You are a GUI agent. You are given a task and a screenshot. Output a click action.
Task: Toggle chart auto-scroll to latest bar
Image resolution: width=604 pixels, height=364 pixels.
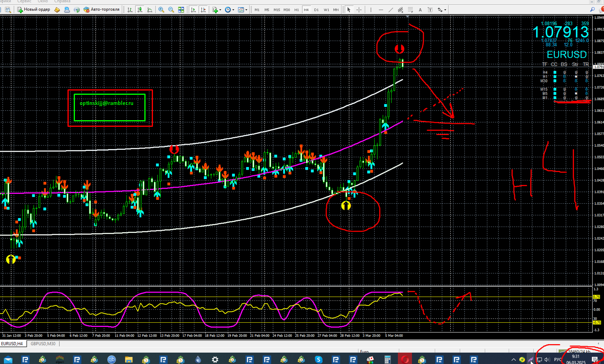(193, 10)
